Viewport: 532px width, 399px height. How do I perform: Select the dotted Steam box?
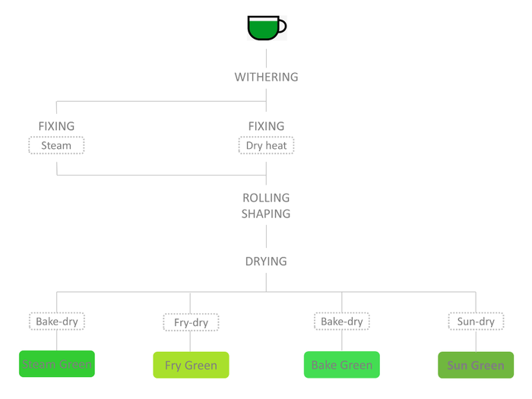coord(56,145)
